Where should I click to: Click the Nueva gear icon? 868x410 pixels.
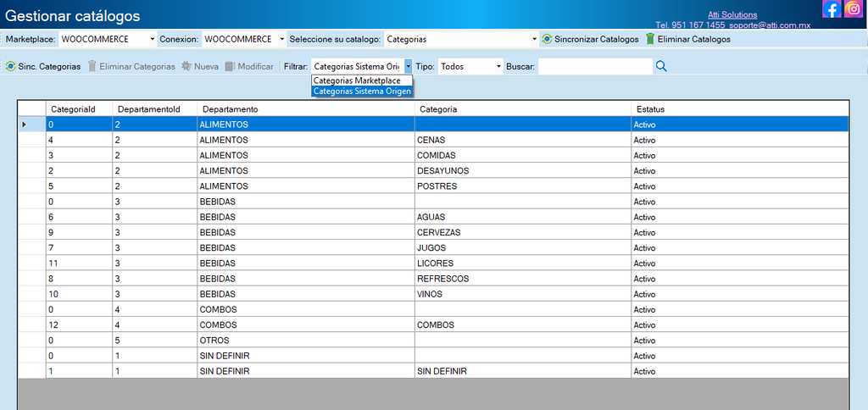tap(186, 66)
